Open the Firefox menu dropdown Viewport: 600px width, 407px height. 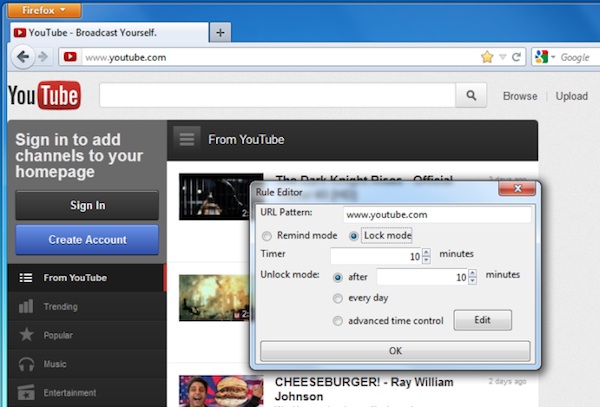click(44, 10)
